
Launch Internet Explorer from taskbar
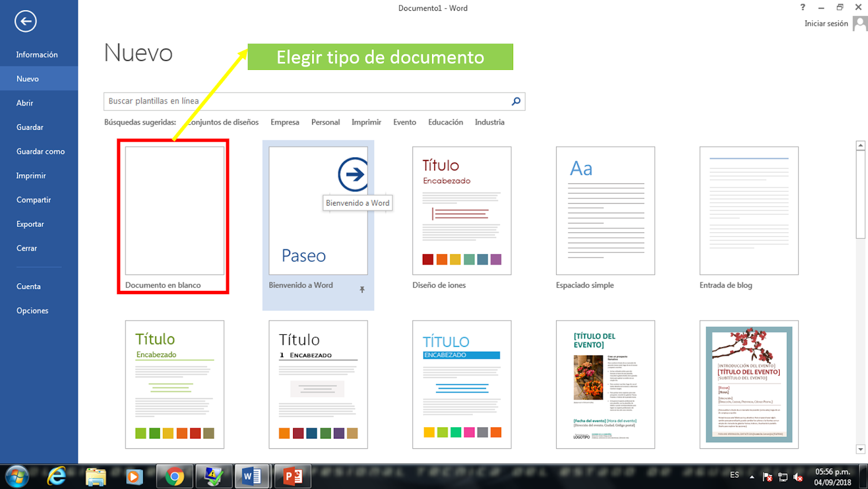point(56,477)
